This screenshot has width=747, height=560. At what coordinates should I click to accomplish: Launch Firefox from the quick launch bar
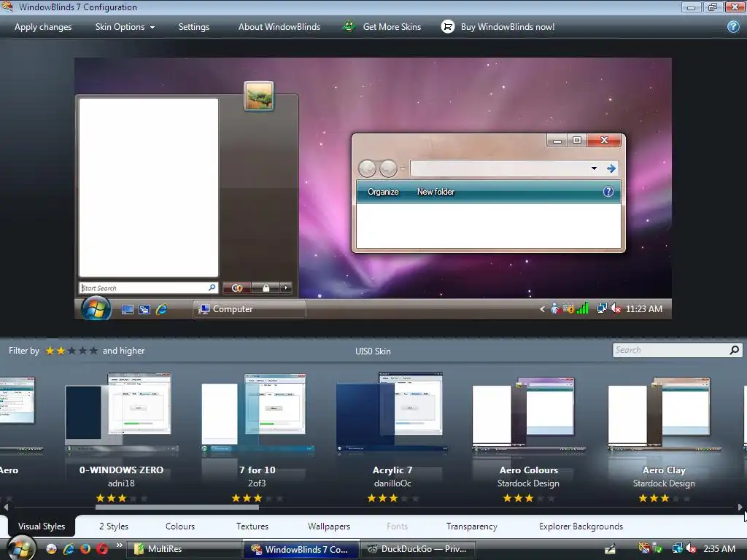[x=85, y=549]
